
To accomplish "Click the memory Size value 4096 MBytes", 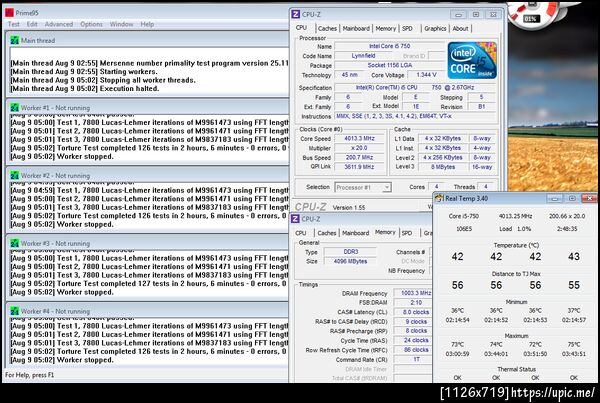I will (x=350, y=261).
